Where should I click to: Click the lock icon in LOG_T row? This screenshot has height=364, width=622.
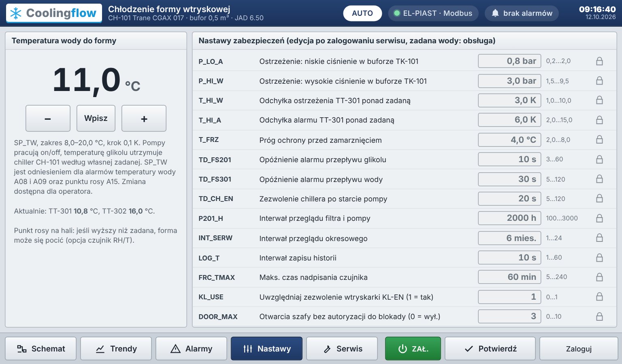tap(599, 258)
